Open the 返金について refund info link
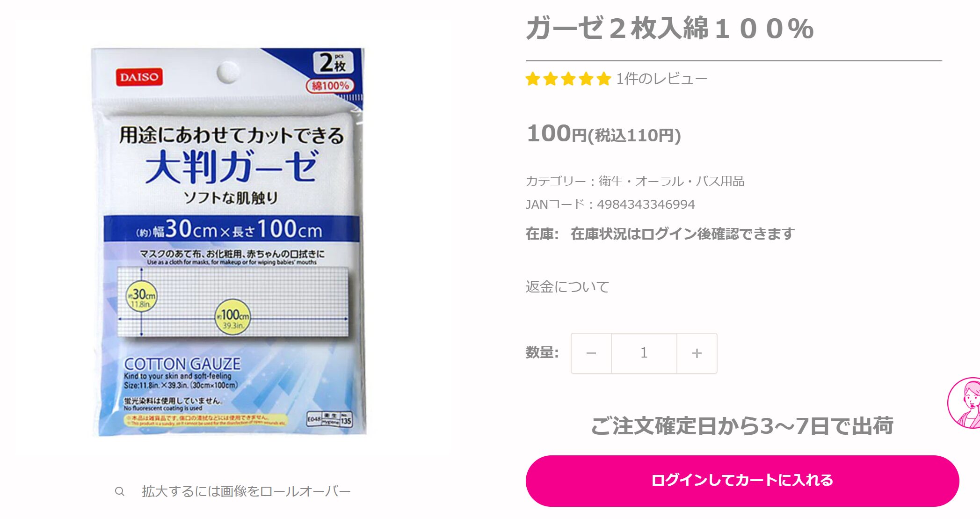This screenshot has width=980, height=519. tap(567, 287)
